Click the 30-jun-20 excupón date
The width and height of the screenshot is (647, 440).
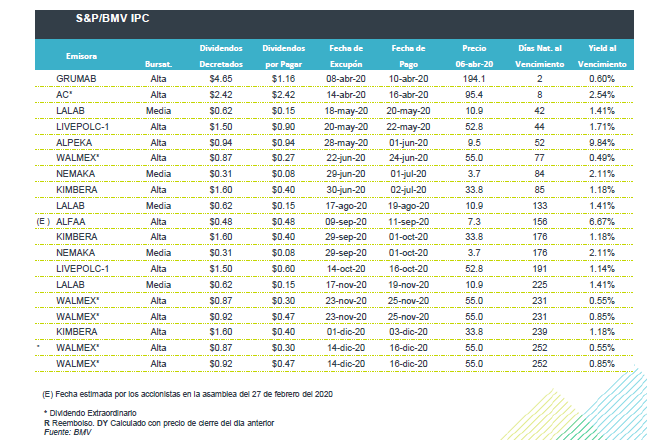[346, 190]
